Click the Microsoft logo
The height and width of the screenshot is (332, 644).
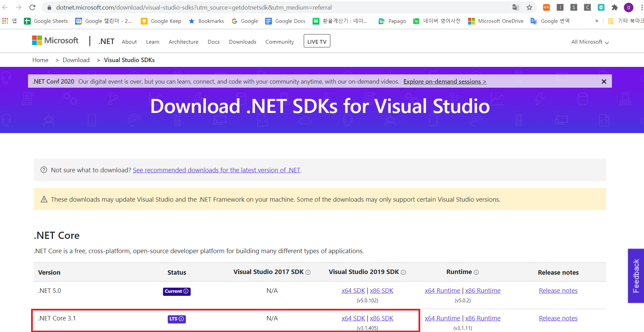coord(55,40)
